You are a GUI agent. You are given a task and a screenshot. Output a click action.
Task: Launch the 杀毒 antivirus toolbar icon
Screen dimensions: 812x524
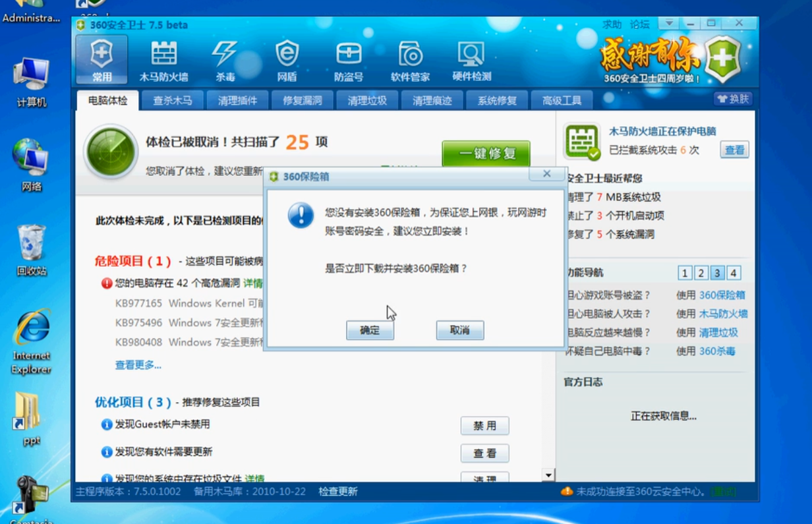(x=225, y=60)
